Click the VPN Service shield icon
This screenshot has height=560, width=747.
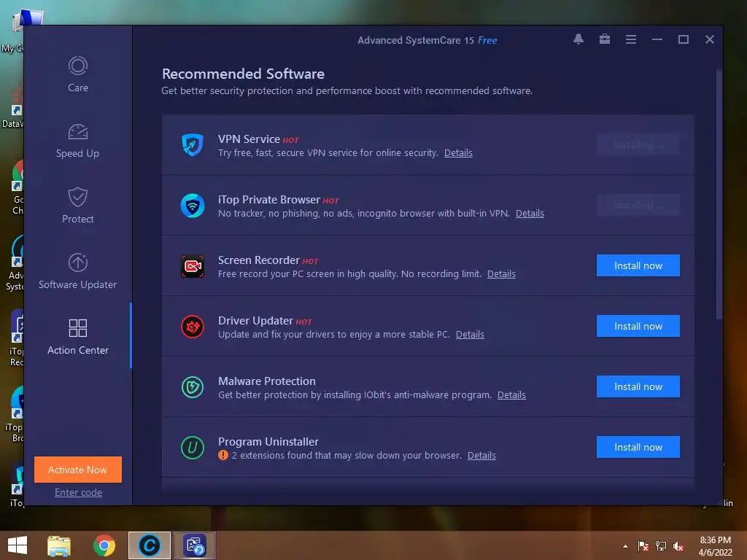point(193,145)
